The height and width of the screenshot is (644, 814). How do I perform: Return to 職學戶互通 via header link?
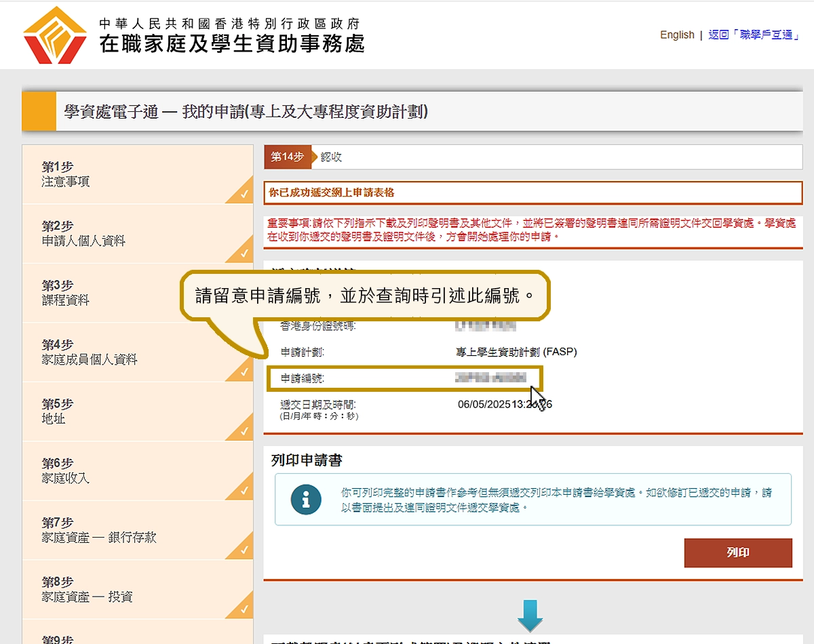[x=753, y=35]
